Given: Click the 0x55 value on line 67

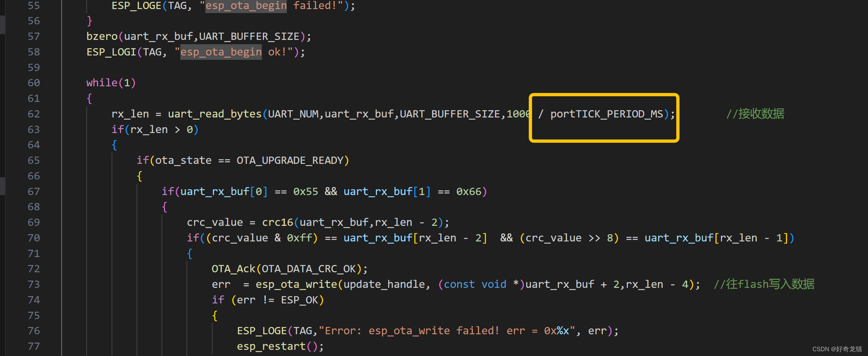Looking at the screenshot, I should [306, 192].
